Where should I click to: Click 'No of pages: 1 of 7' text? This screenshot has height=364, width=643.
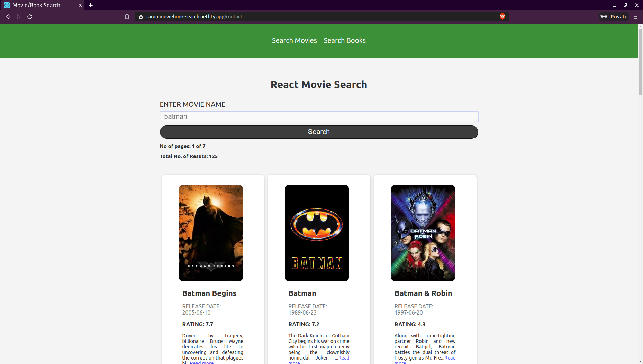tap(182, 146)
